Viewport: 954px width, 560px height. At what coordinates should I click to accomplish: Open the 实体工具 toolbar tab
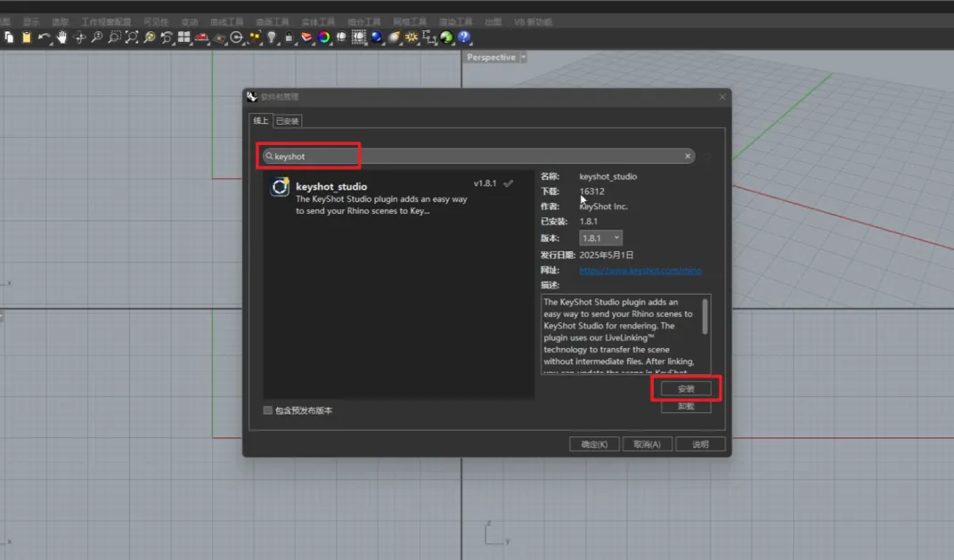[318, 22]
